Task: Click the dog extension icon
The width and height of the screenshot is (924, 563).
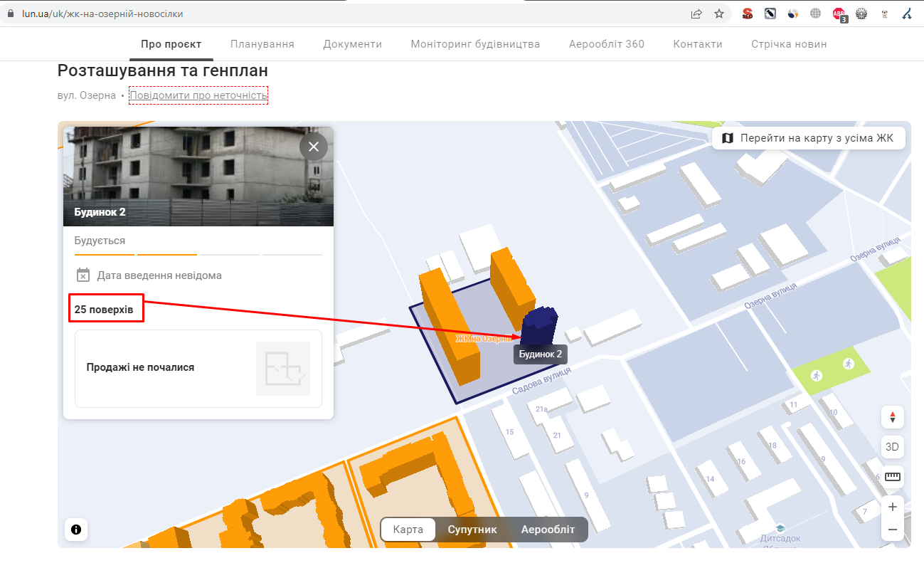Action: (x=885, y=14)
